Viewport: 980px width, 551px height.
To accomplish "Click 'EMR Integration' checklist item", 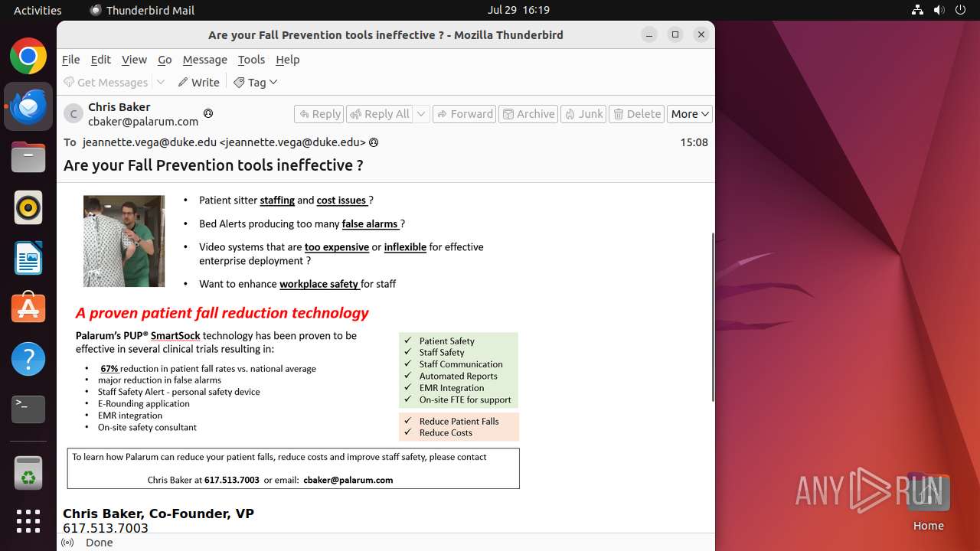I will 452,388.
